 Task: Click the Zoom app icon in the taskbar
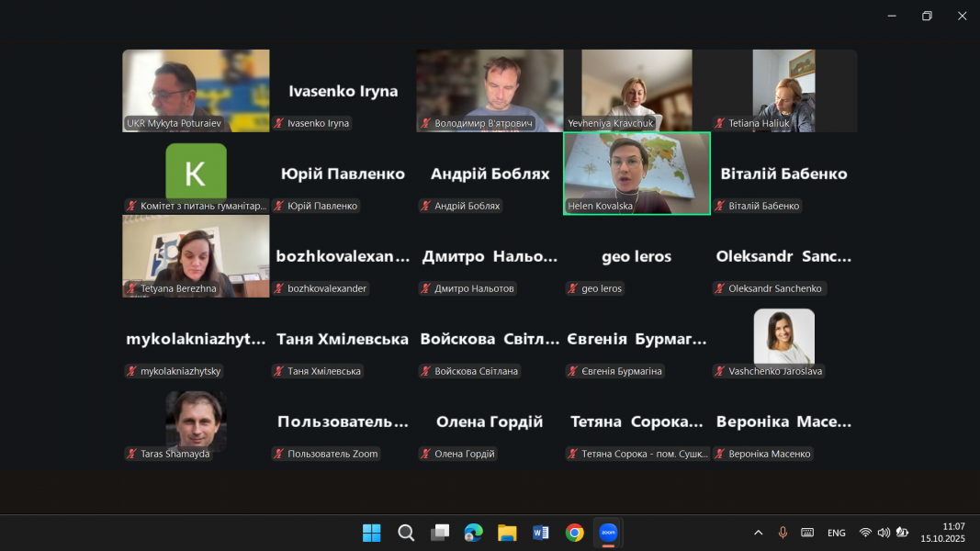coord(608,533)
